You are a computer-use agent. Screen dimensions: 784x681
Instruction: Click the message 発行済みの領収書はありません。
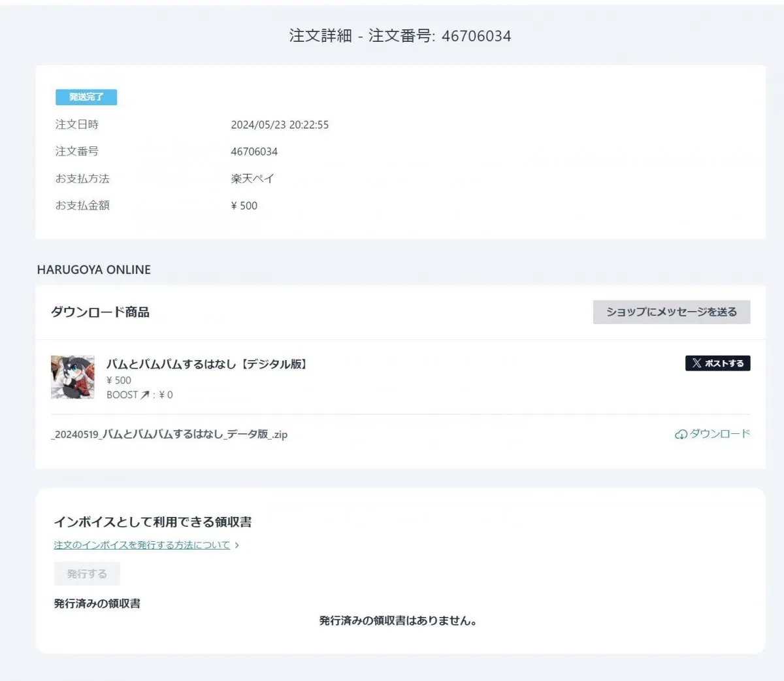pyautogui.click(x=399, y=621)
